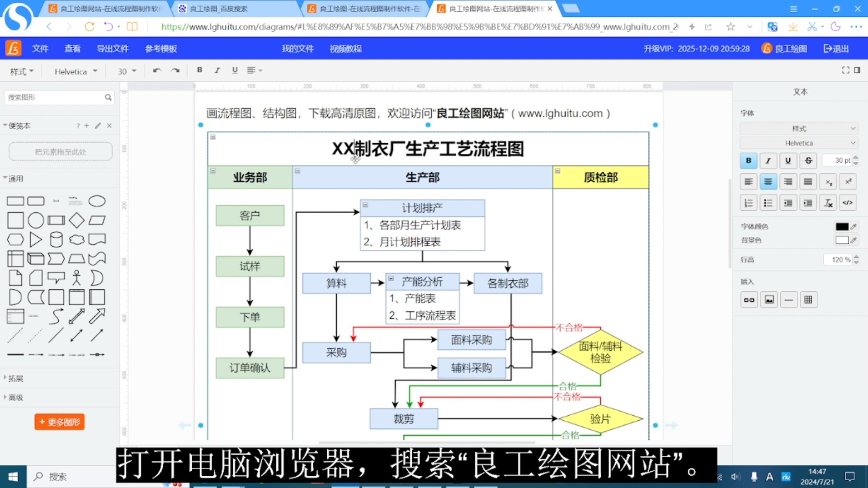
Task: Toggle italic in the right text panel
Action: (769, 160)
